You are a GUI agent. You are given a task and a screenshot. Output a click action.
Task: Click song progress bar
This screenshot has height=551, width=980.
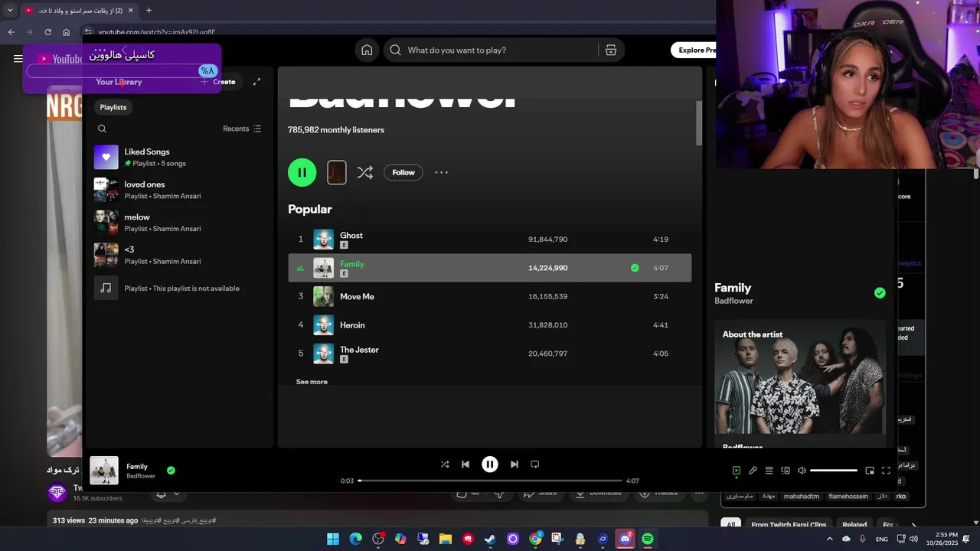coord(490,481)
